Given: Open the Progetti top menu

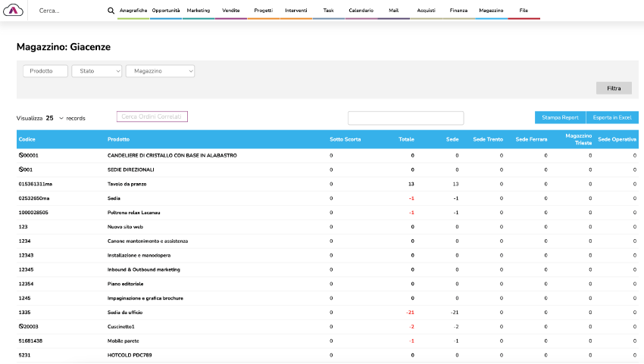Looking at the screenshot, I should click(x=264, y=11).
